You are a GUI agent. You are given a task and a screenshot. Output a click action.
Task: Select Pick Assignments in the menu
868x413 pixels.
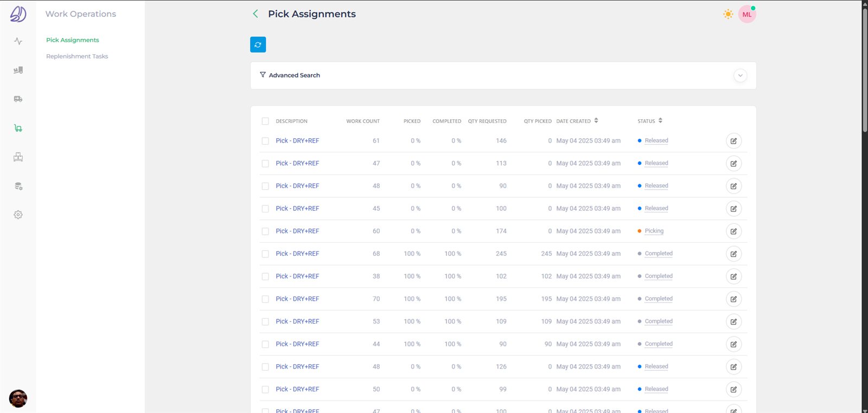pos(72,40)
